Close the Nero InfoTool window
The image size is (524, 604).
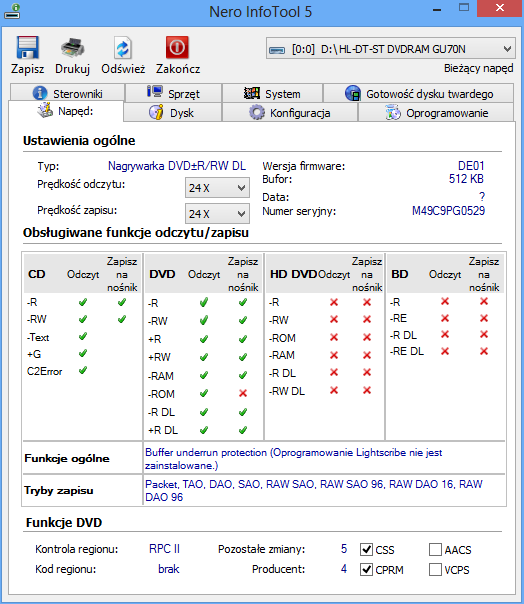tap(500, 8)
